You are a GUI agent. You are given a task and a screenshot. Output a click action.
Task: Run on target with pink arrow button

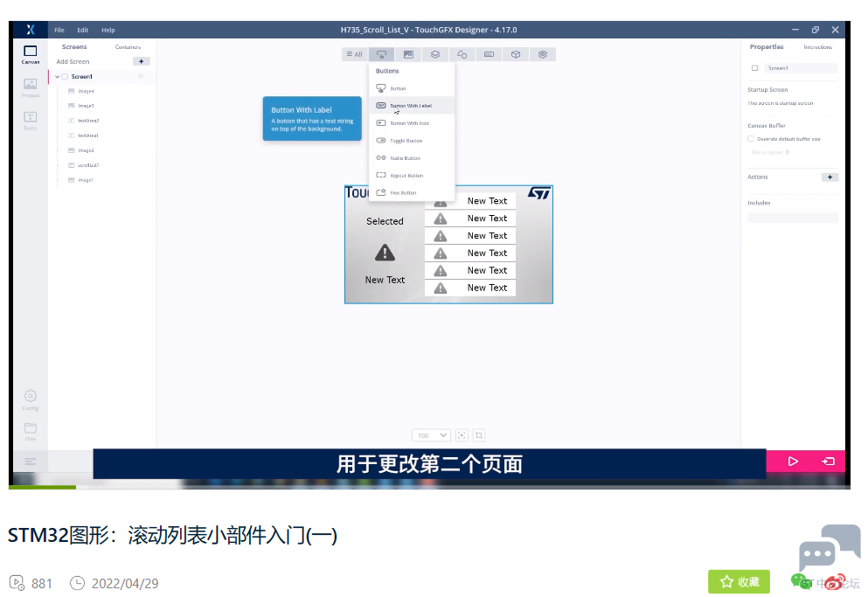click(x=828, y=462)
